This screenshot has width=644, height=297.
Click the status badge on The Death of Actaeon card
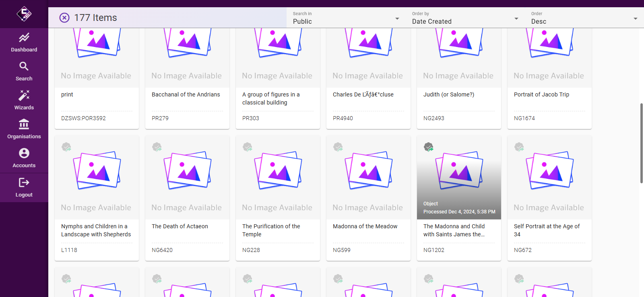tap(157, 147)
